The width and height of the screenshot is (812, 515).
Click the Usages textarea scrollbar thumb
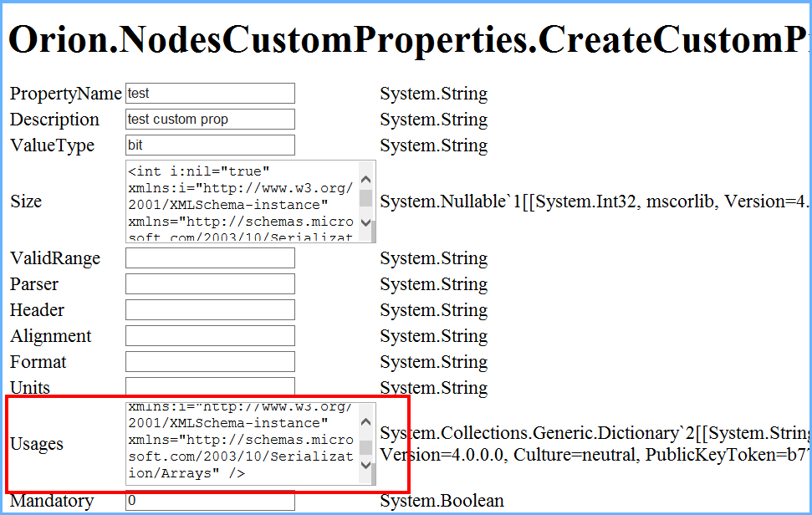[365, 447]
